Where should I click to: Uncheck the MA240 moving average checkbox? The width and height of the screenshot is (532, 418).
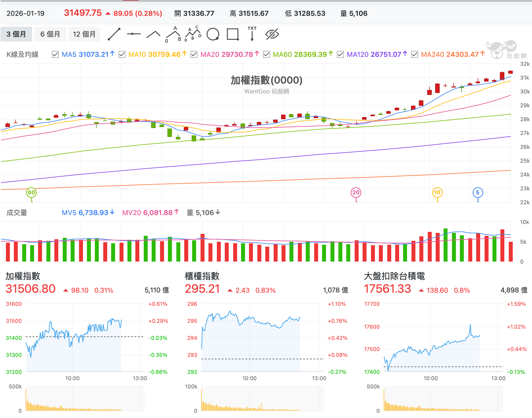point(415,54)
